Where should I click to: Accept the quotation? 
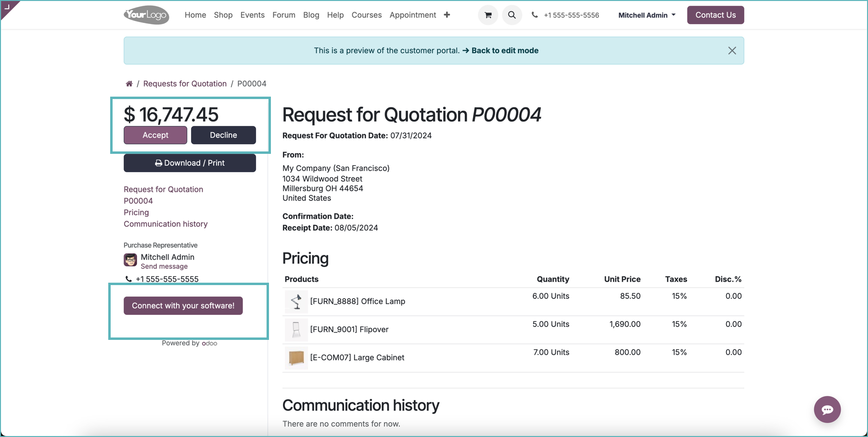tap(155, 135)
